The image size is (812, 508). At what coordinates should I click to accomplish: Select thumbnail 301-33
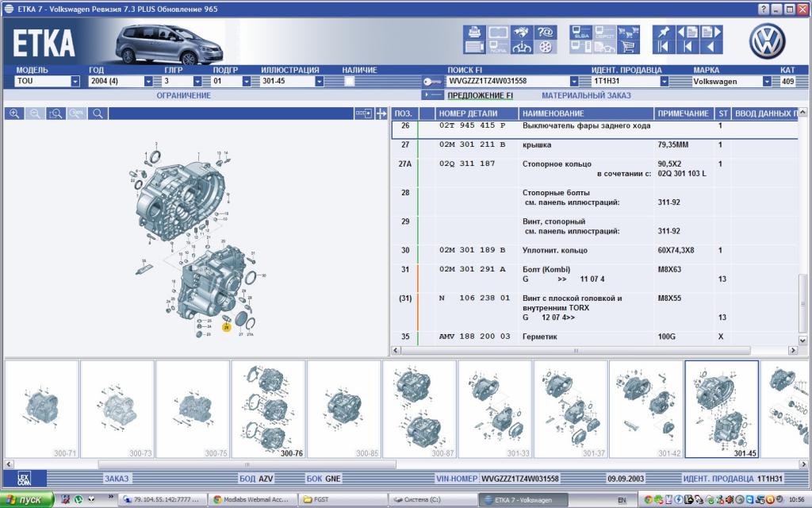[495, 410]
